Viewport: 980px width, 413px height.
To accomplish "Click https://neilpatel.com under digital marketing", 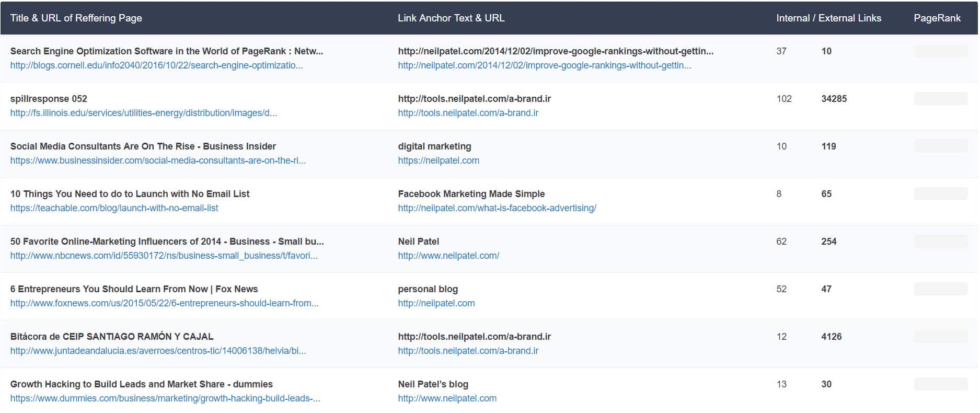I will pos(439,160).
